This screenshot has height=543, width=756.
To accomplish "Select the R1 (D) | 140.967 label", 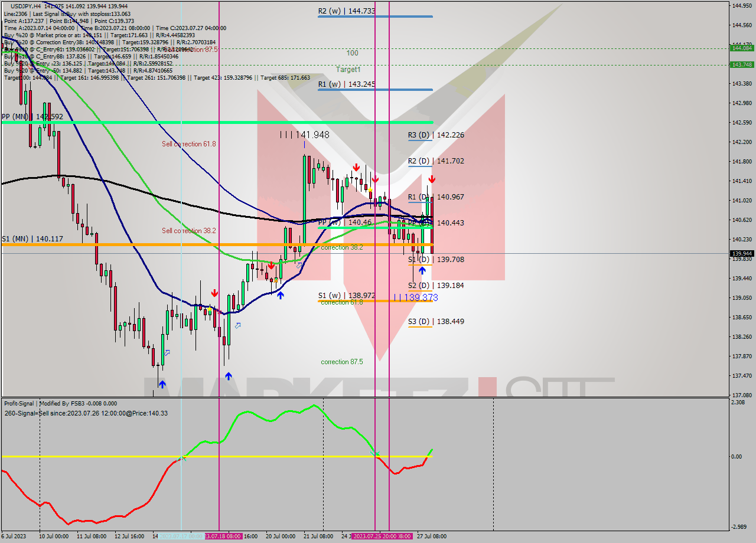I will tap(436, 197).
